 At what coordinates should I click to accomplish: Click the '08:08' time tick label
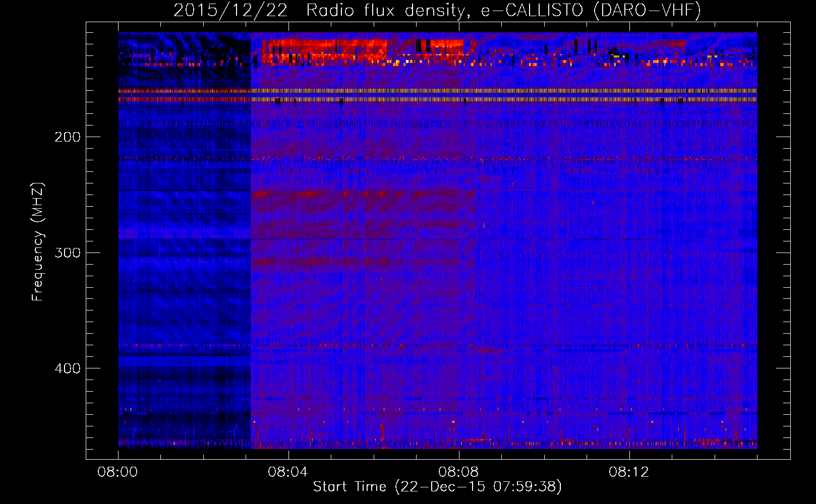[458, 472]
